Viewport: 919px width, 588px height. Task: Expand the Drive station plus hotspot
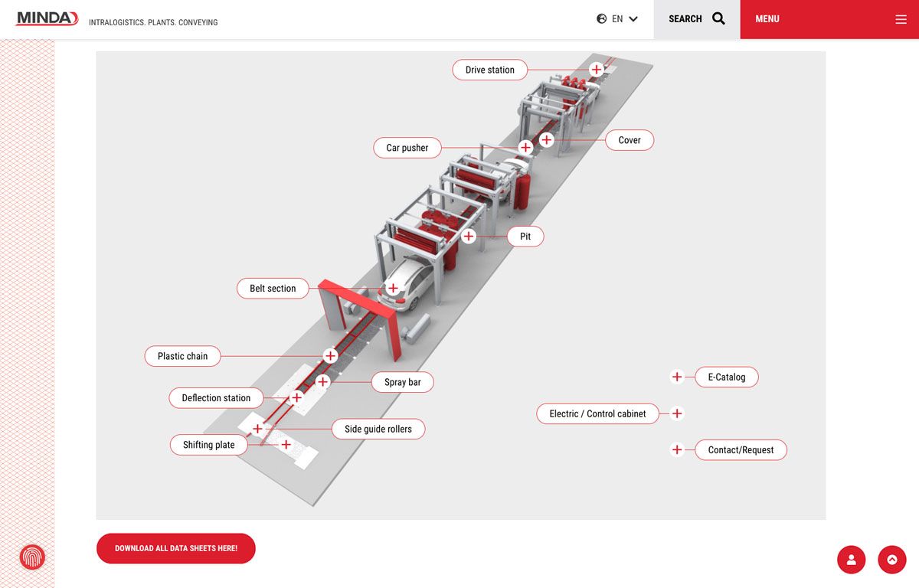[x=597, y=70]
